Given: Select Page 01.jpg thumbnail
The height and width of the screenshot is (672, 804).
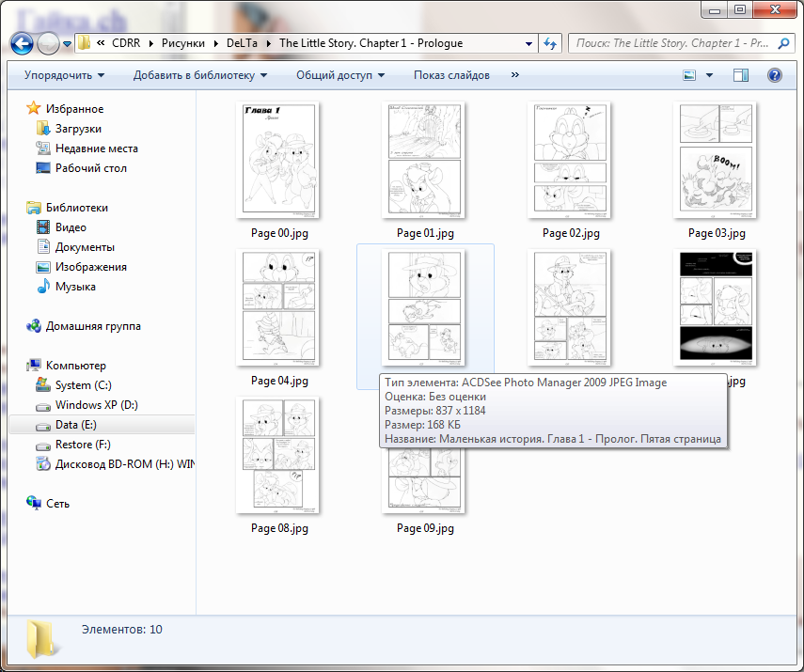Looking at the screenshot, I should click(424, 160).
